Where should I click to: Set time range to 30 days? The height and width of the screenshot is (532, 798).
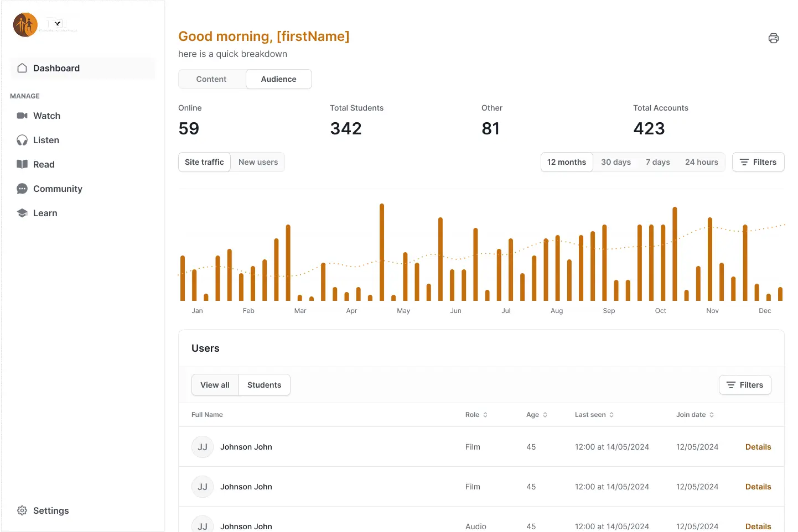point(615,162)
